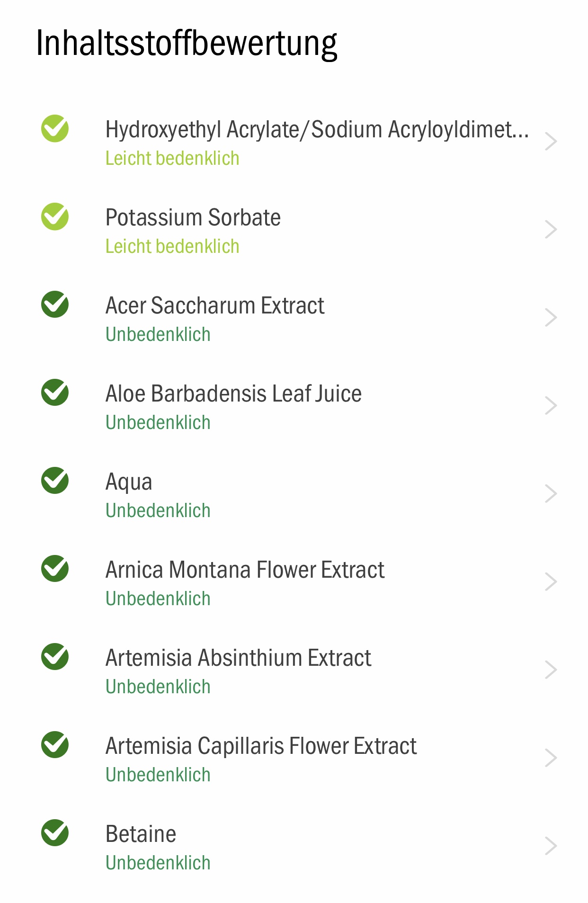Click the checkmark icon next to Betaine
This screenshot has width=588, height=903.
(55, 833)
